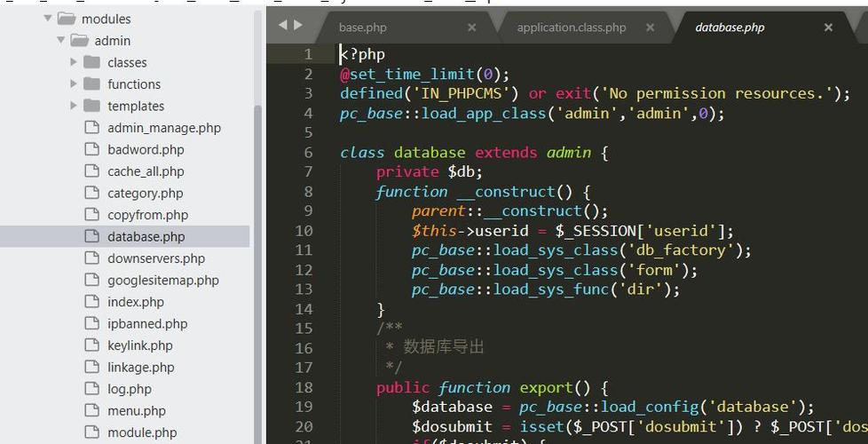Click file icon beside downservers.php
This screenshot has height=444, width=868.
pyautogui.click(x=91, y=258)
